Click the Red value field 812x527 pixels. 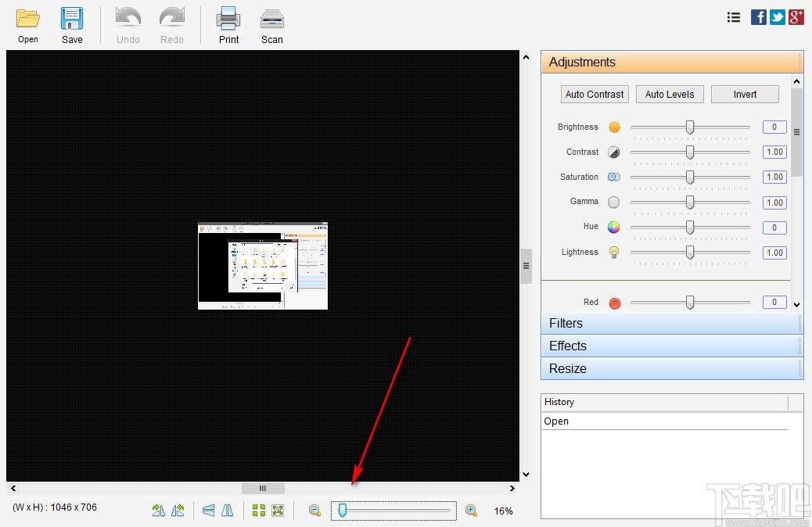point(774,302)
